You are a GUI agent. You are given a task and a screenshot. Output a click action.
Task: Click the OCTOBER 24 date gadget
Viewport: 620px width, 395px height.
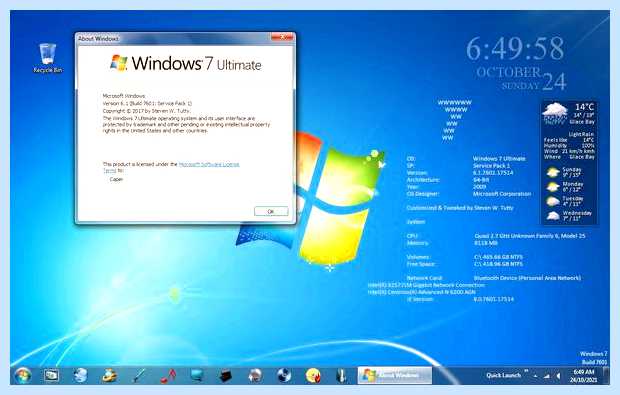[521, 79]
